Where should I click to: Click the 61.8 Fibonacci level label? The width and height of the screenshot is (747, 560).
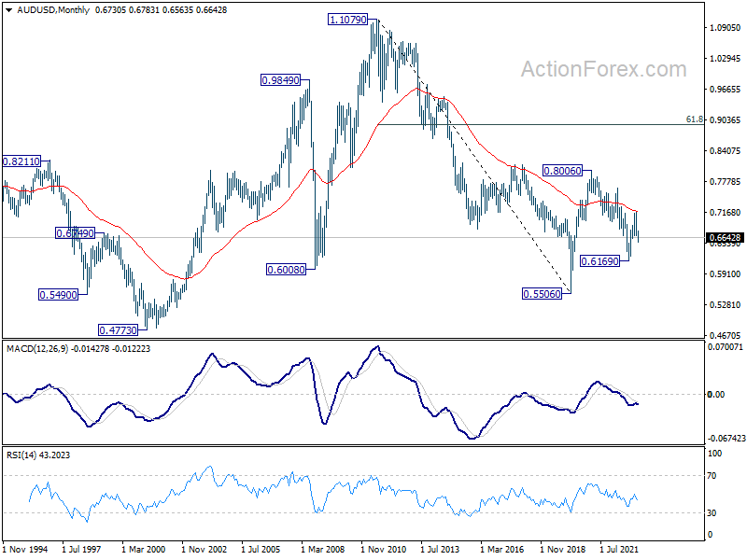click(x=695, y=119)
